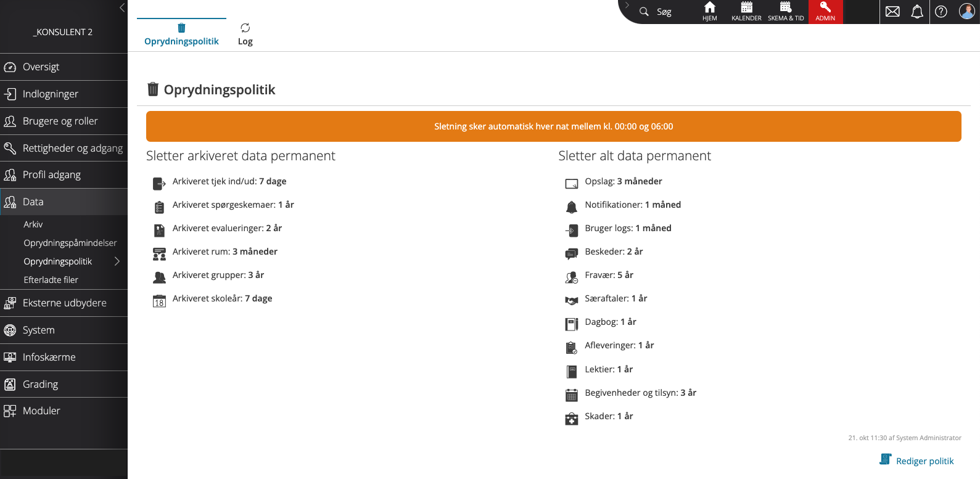This screenshot has height=479, width=980.
Task: Open the System sidebar section
Action: coord(64,330)
